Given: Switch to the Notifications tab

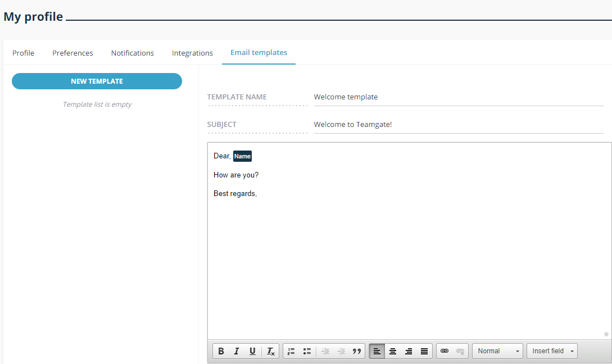Looking at the screenshot, I should [x=132, y=53].
